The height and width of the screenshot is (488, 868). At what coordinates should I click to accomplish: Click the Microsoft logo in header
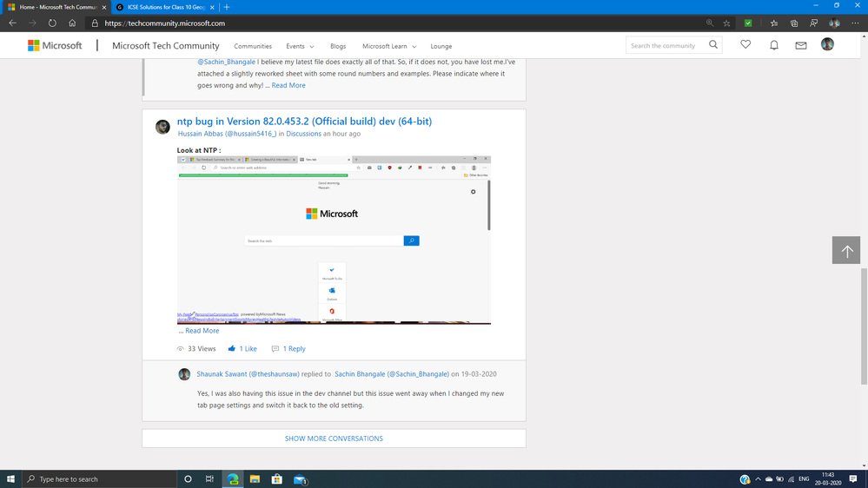pyautogui.click(x=55, y=45)
